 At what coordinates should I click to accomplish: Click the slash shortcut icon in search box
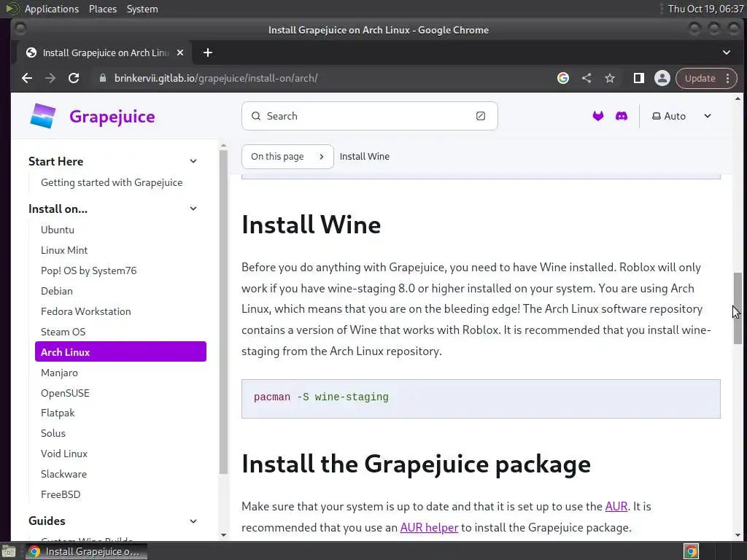pyautogui.click(x=481, y=116)
